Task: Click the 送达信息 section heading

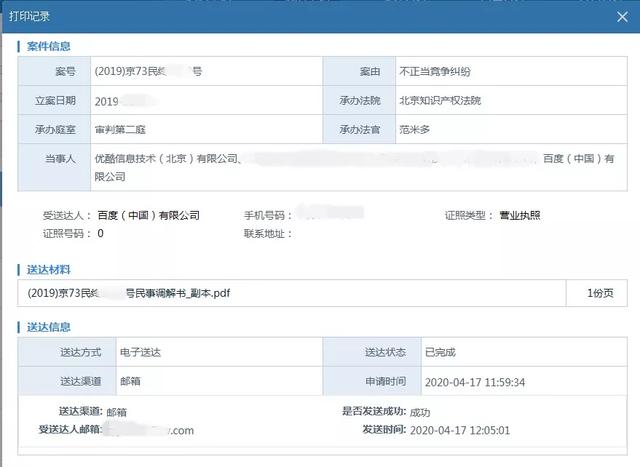Action: (48, 327)
